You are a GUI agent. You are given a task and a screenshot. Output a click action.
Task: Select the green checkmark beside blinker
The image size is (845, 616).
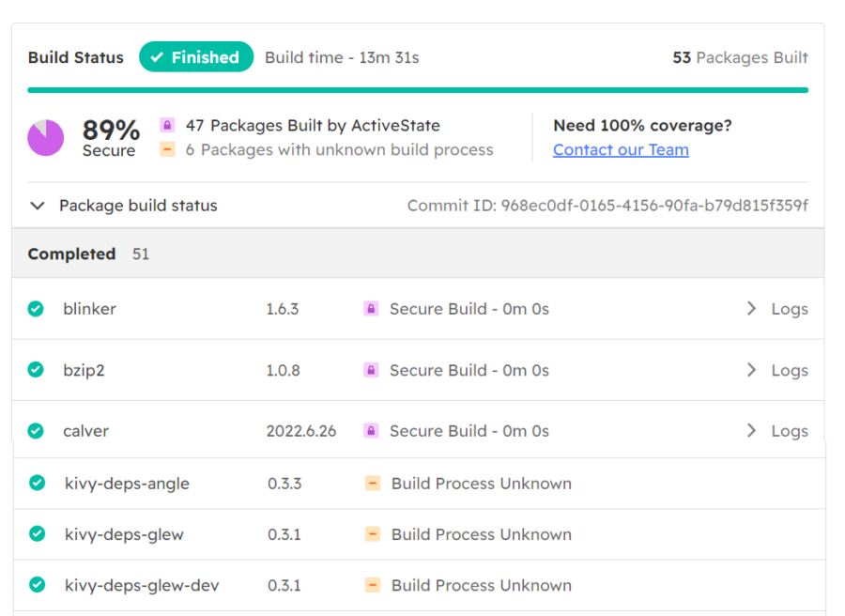(35, 308)
